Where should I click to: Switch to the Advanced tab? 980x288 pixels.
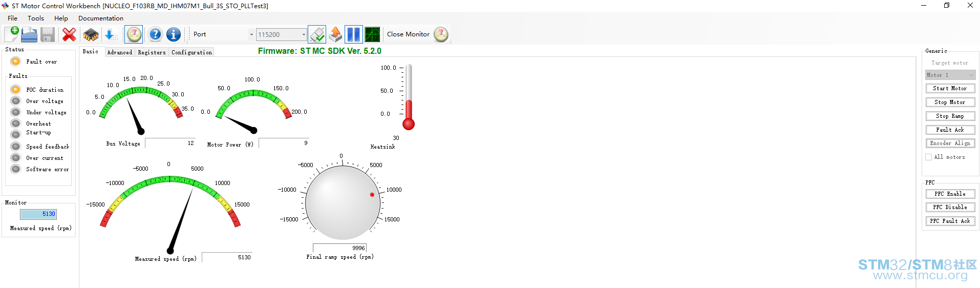tap(120, 52)
